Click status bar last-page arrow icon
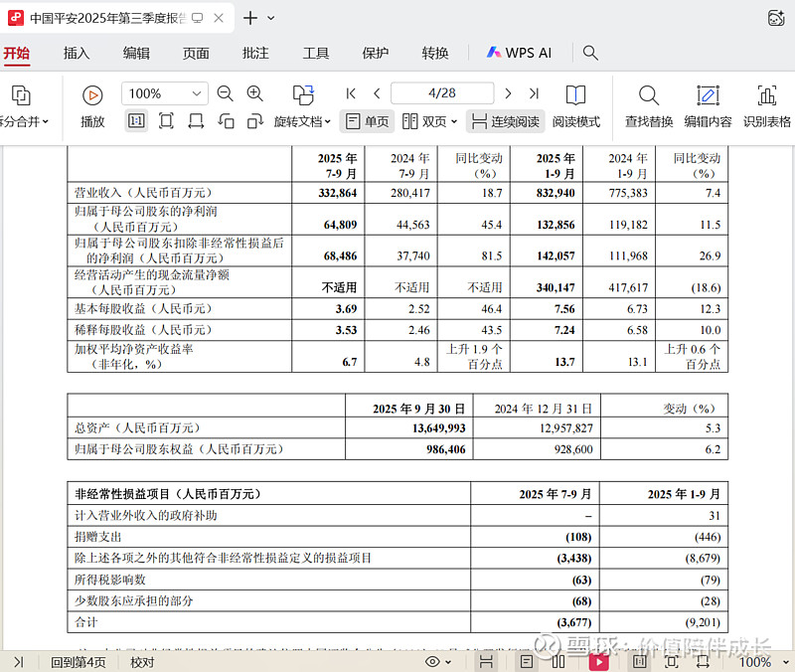The width and height of the screenshot is (795, 672). pyautogui.click(x=19, y=662)
